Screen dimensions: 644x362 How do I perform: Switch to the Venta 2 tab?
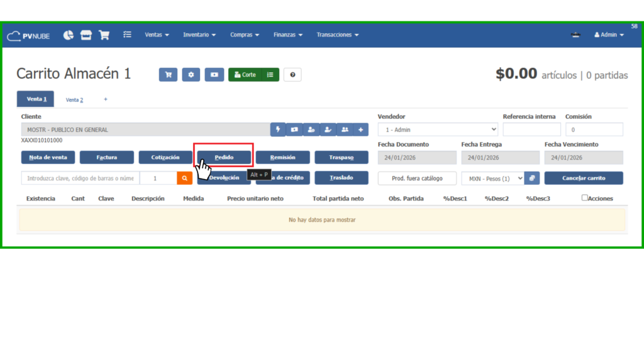click(74, 99)
